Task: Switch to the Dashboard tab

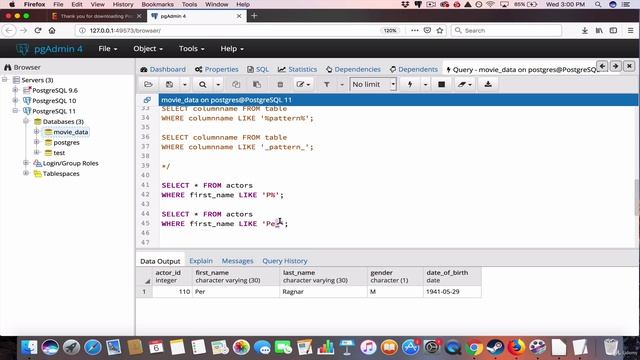Action: [163, 69]
